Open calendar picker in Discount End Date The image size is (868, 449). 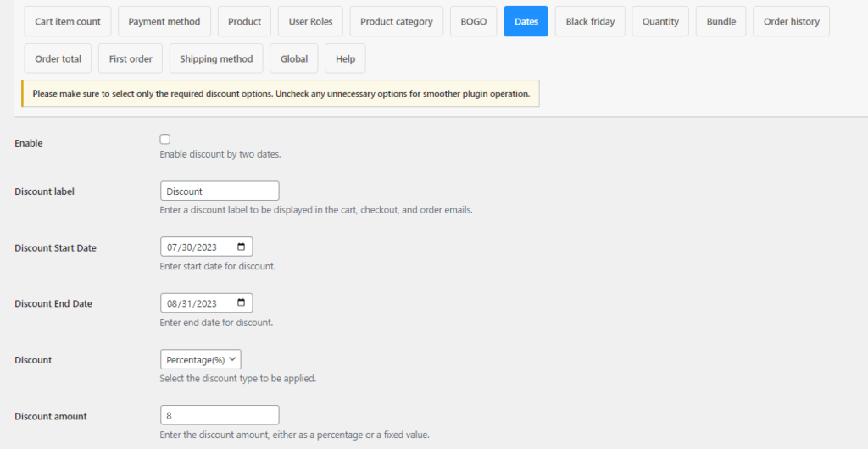241,303
